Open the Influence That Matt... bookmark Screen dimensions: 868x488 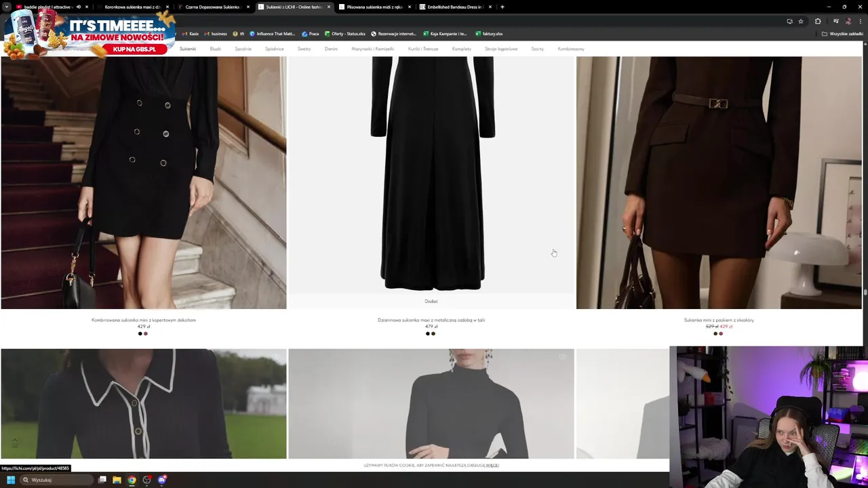click(273, 33)
